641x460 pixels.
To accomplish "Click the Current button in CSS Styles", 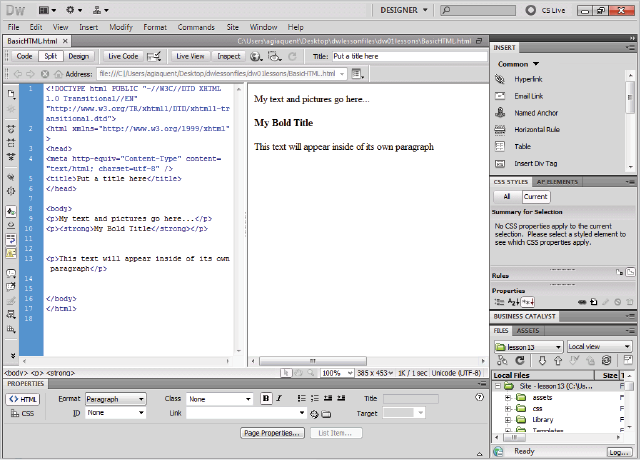I will coord(536,197).
